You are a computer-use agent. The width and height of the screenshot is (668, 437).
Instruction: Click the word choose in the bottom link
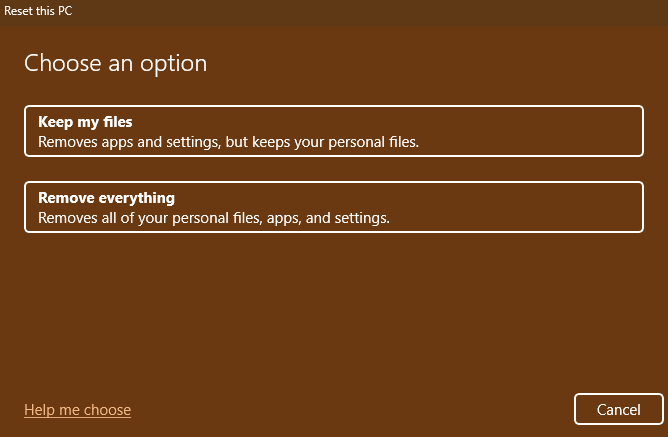coord(108,410)
